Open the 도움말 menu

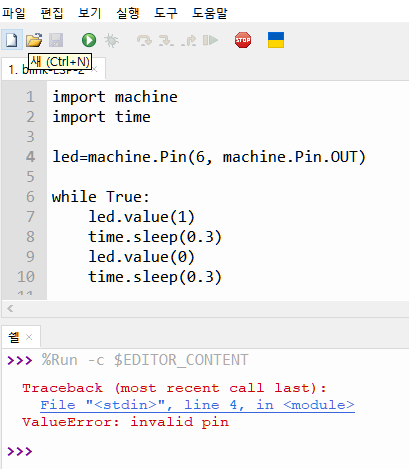(210, 13)
